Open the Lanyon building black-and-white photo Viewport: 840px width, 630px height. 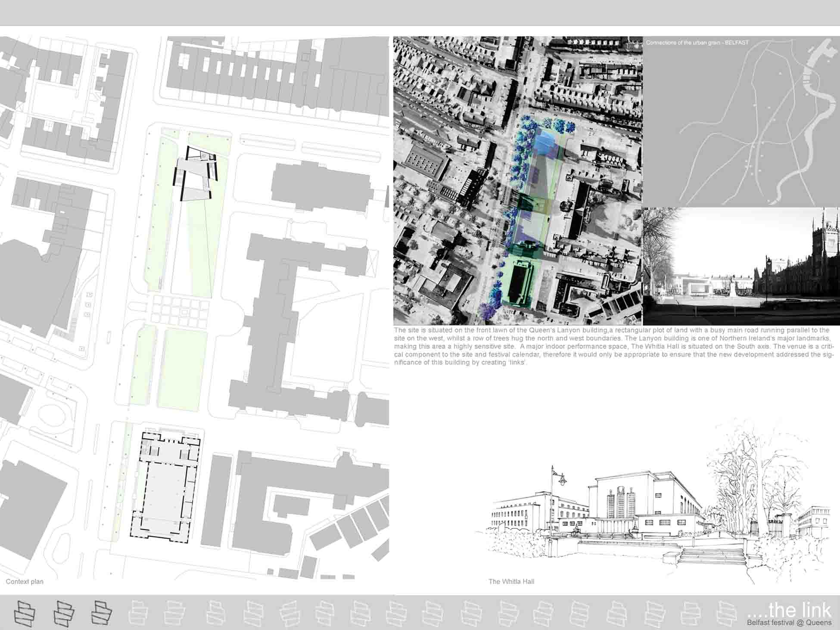coord(741,266)
